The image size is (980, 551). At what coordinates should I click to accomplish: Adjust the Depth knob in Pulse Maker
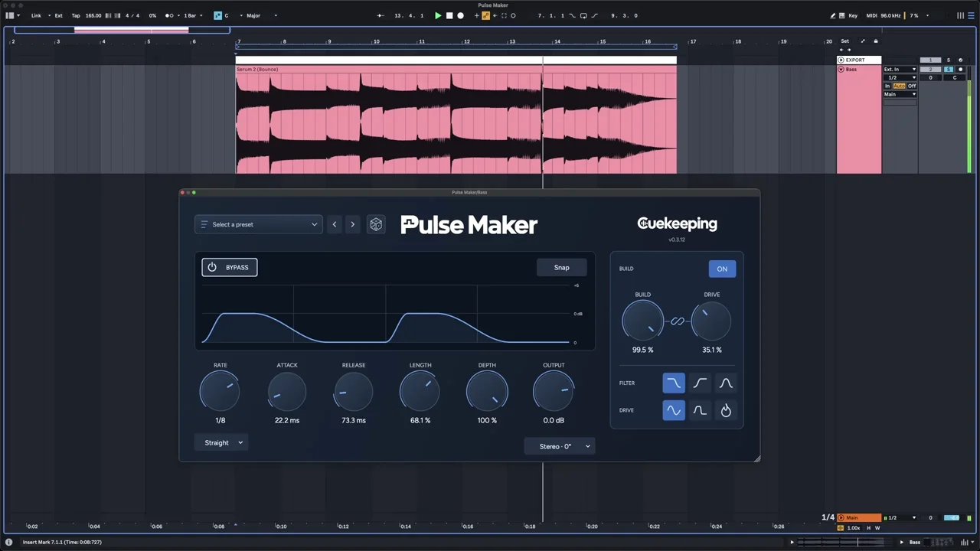(487, 391)
